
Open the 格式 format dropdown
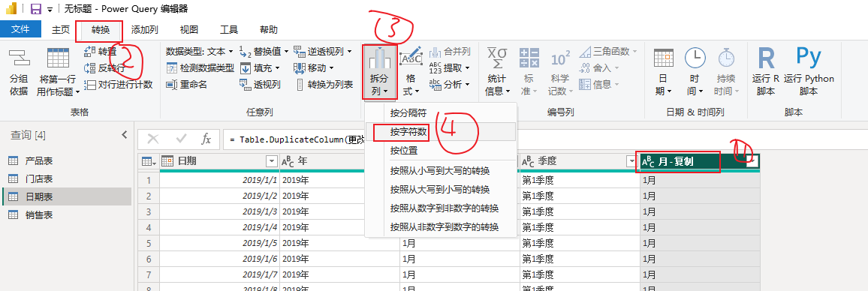[x=411, y=72]
